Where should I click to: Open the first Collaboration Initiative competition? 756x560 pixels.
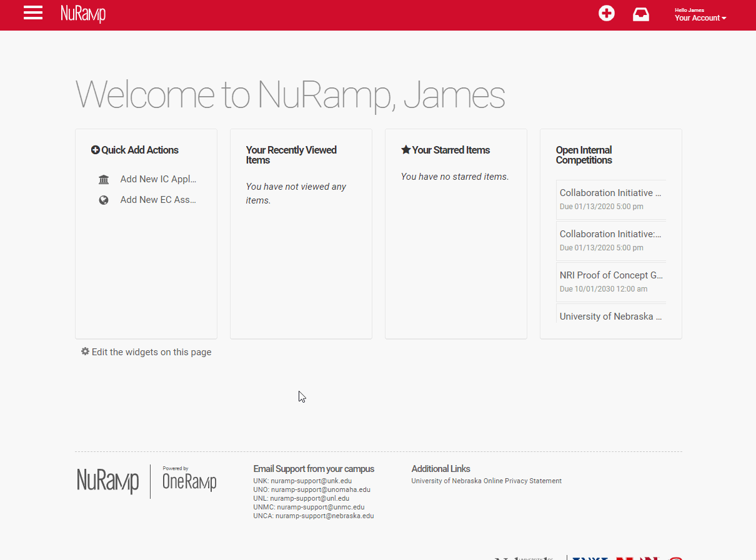[611, 199]
